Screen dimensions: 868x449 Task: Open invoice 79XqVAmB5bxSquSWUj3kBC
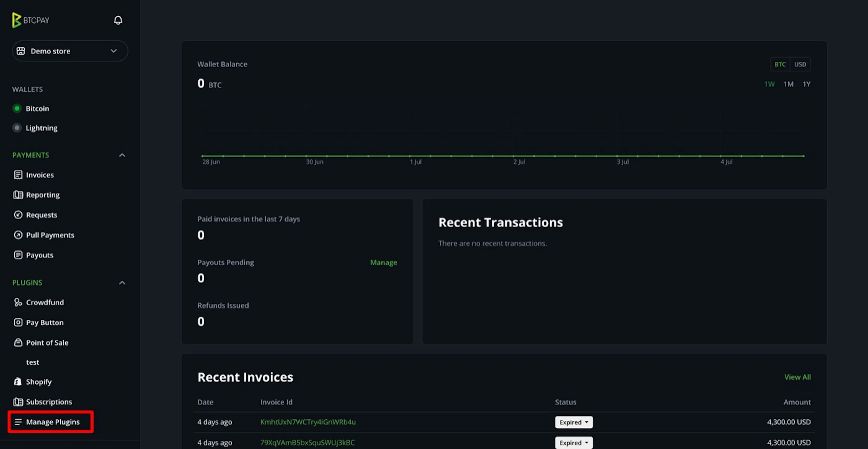tap(307, 443)
